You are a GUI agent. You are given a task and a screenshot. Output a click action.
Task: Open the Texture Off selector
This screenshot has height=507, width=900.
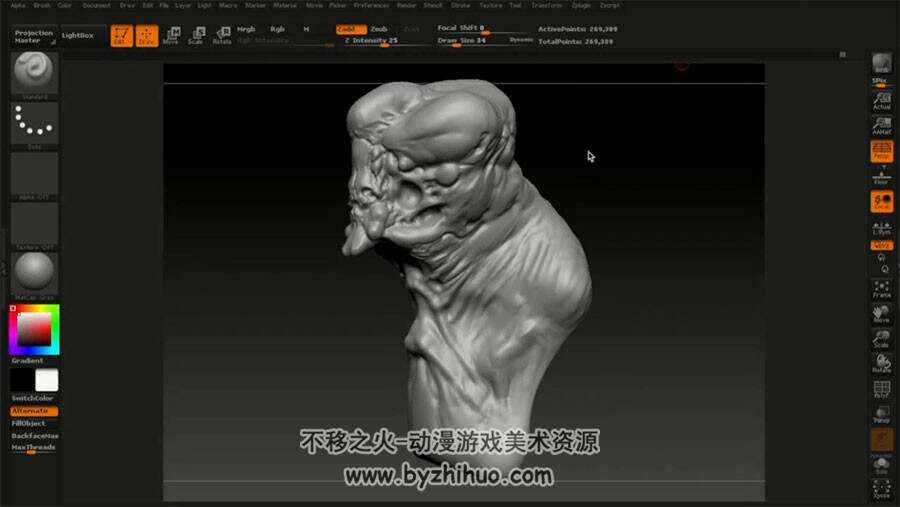point(34,224)
